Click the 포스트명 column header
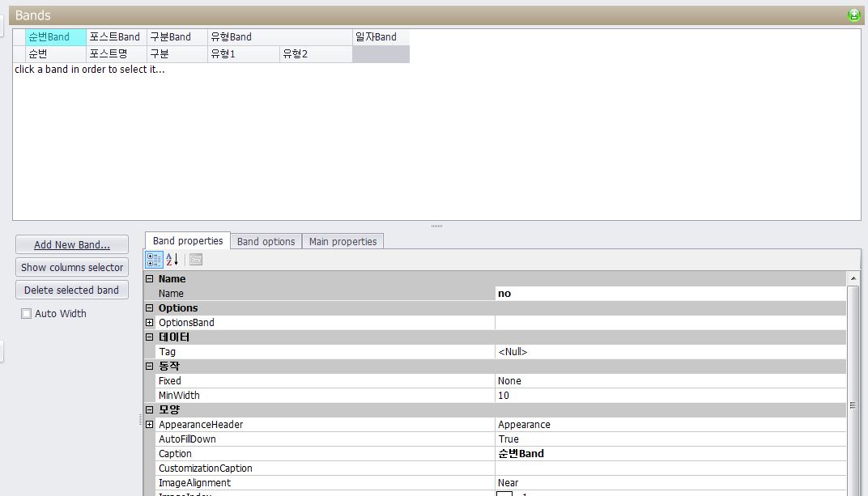Screen dimensions: 868x496 tap(117, 54)
